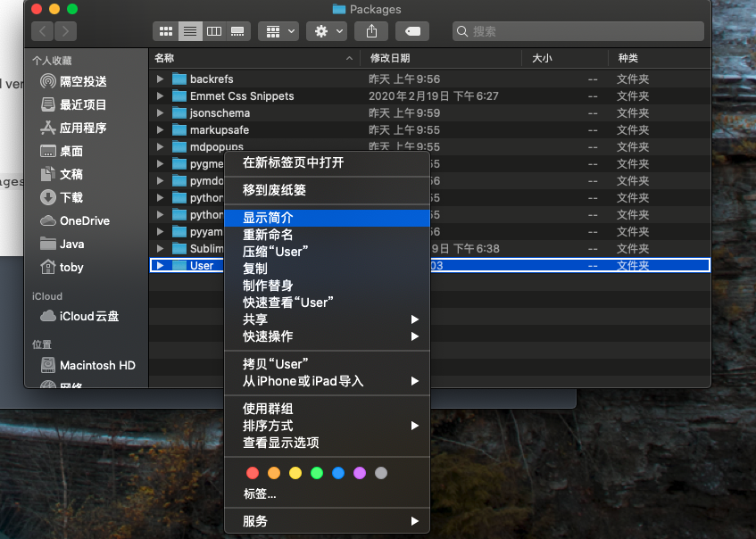Apply the red tag color
Viewport: 756px width, 539px height.
[253, 473]
